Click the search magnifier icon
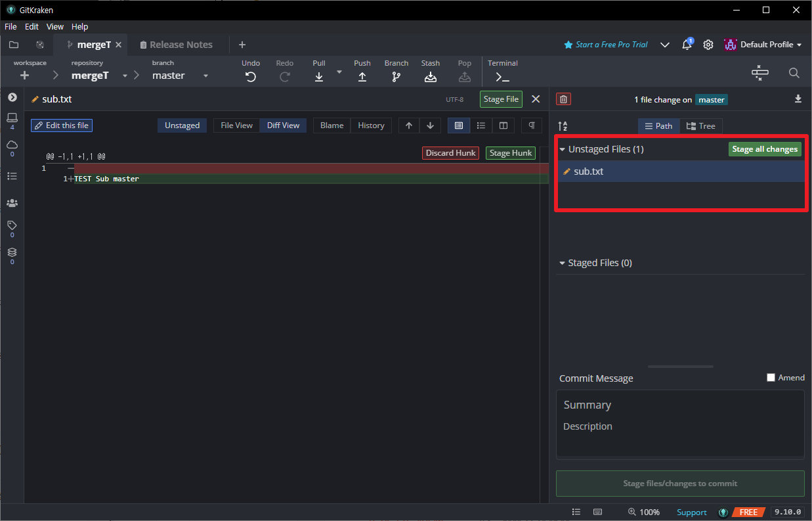 794,73
